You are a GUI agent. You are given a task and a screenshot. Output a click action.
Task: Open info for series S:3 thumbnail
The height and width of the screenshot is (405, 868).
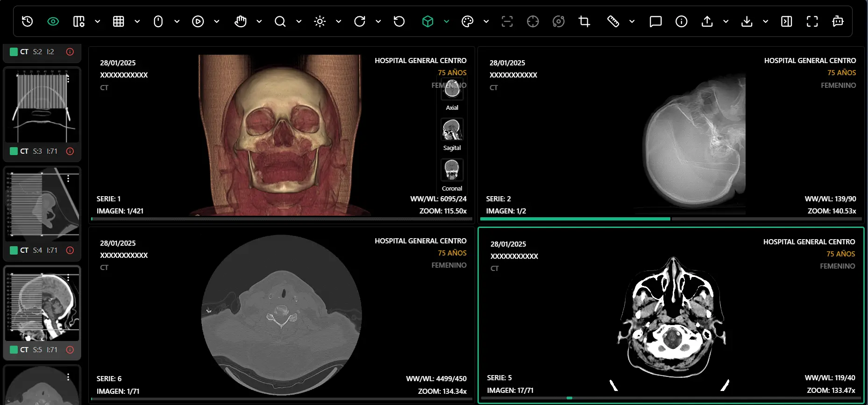(70, 151)
